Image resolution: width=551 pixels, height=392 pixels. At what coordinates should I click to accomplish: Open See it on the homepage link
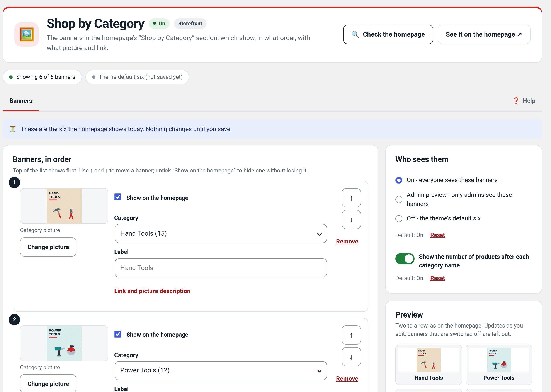pos(484,34)
